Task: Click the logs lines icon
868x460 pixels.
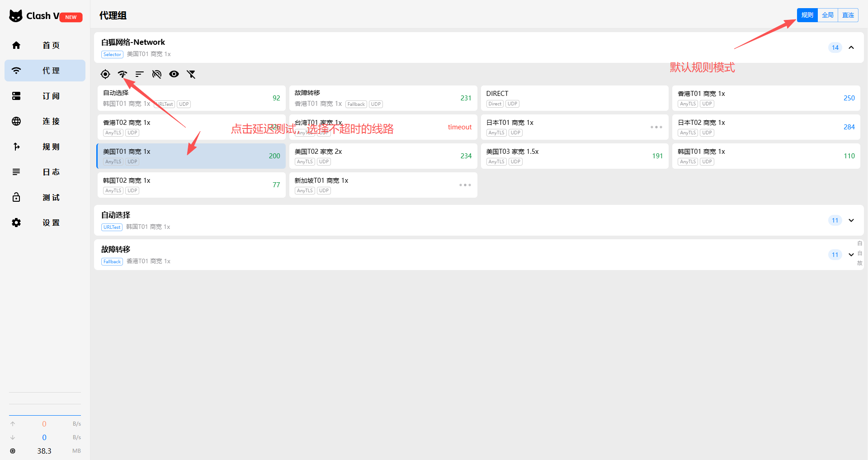Action: click(16, 172)
